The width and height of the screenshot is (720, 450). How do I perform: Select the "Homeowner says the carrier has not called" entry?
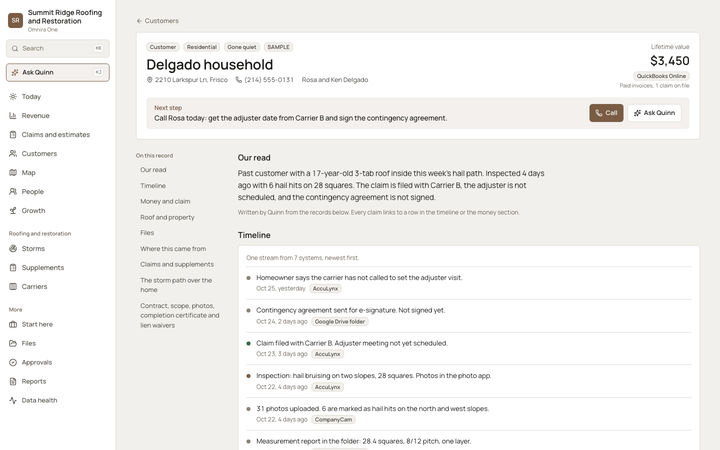tap(469, 283)
